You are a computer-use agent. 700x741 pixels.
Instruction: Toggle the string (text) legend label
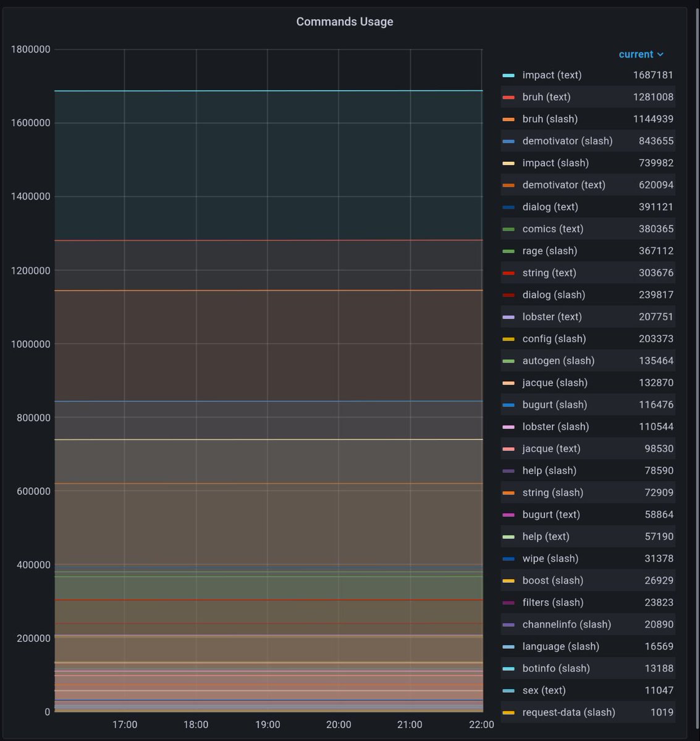[549, 273]
